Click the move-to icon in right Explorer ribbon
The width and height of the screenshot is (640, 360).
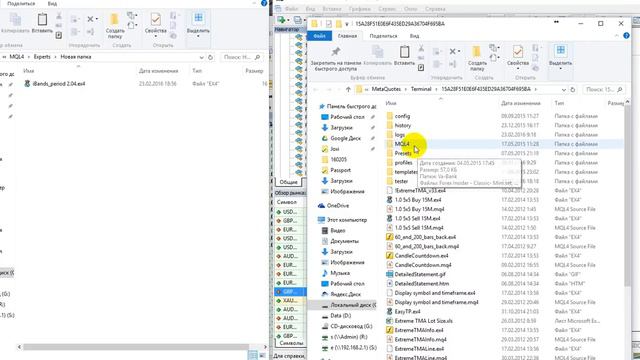[436, 51]
